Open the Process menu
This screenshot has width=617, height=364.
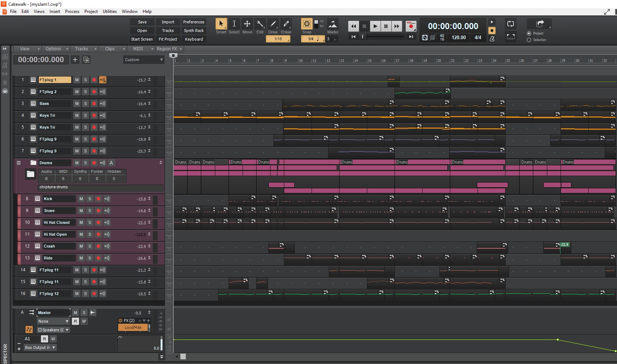[x=72, y=11]
